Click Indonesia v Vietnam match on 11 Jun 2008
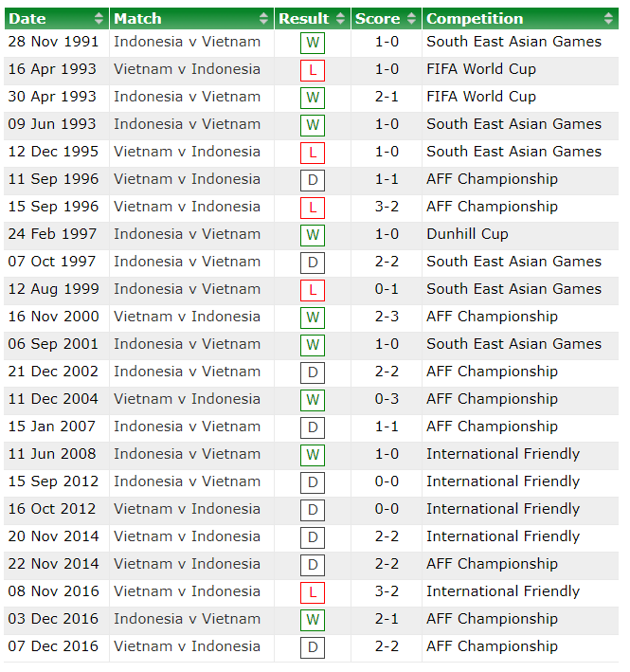 tap(187, 454)
